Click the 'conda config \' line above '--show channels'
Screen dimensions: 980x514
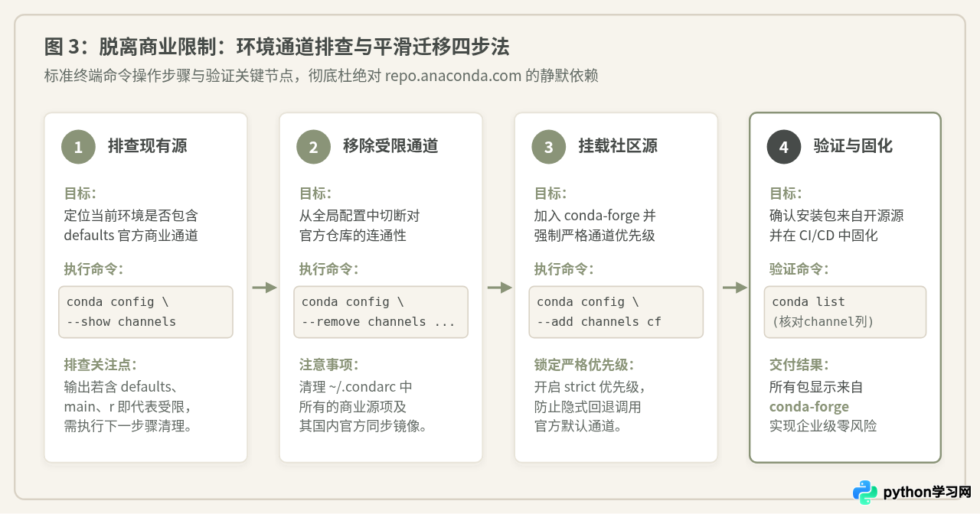pos(117,302)
